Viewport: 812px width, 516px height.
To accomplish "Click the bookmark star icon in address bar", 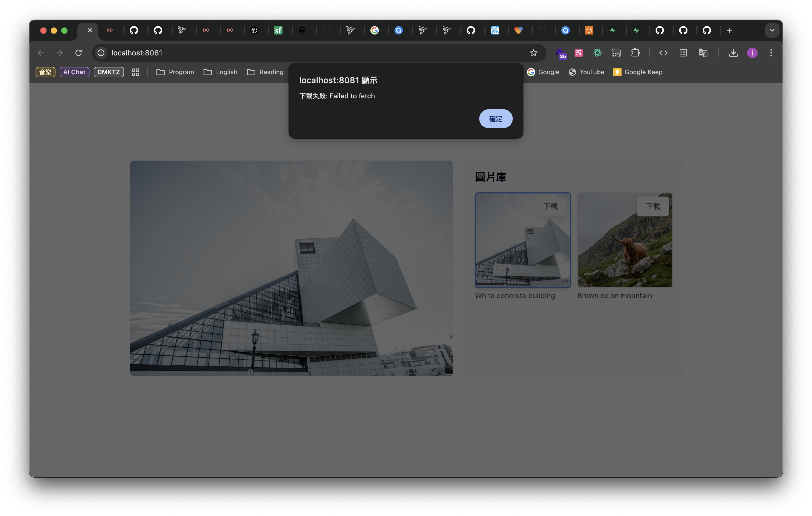I will point(533,53).
